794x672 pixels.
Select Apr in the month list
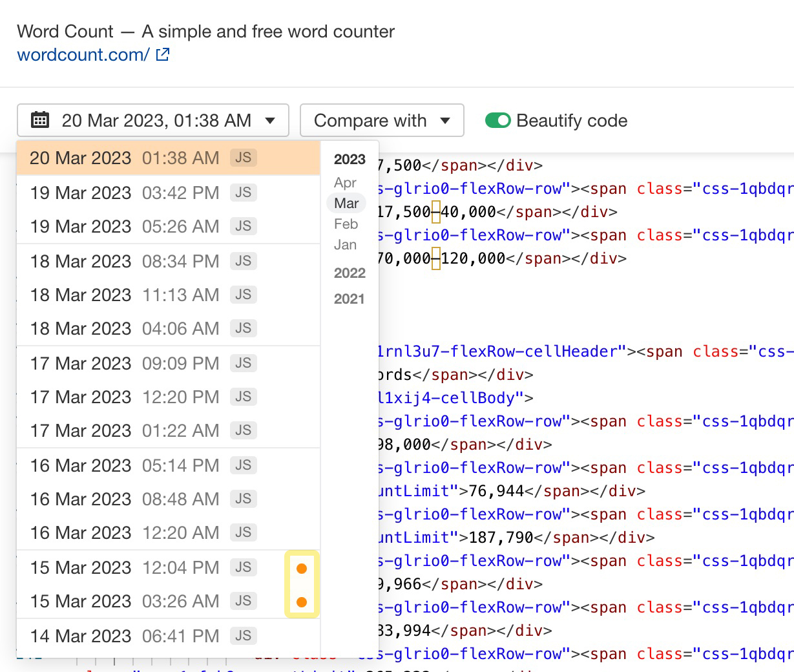click(x=345, y=183)
